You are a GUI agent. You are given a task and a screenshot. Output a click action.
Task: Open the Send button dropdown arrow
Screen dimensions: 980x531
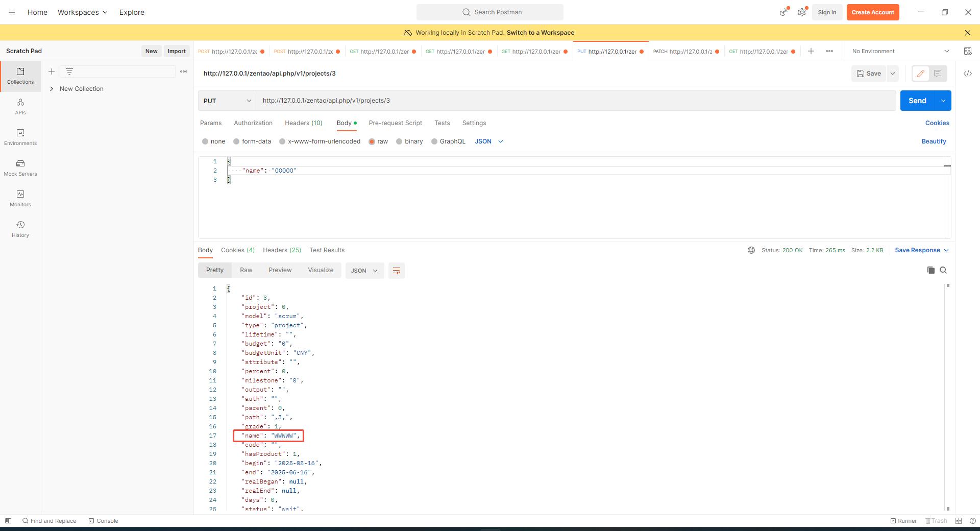(x=943, y=101)
